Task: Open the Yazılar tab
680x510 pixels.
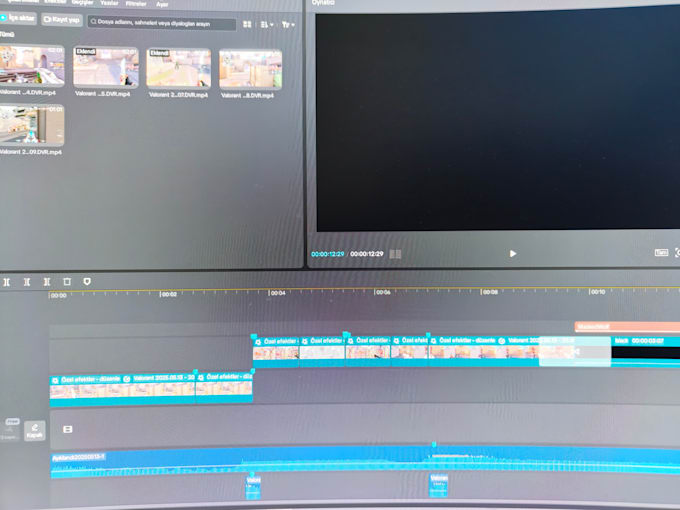Action: click(x=109, y=3)
